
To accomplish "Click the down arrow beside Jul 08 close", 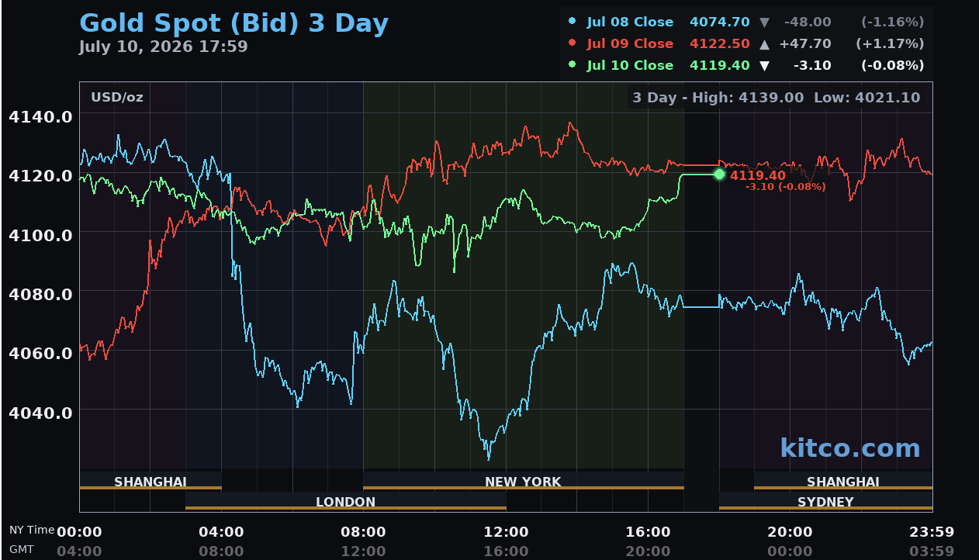I will 764,22.
